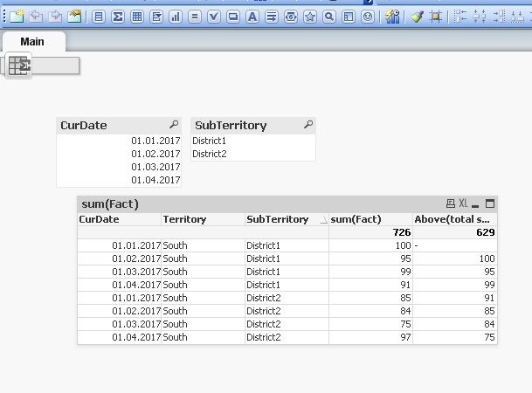Select District1 in SubTerritory list box

pyautogui.click(x=253, y=141)
